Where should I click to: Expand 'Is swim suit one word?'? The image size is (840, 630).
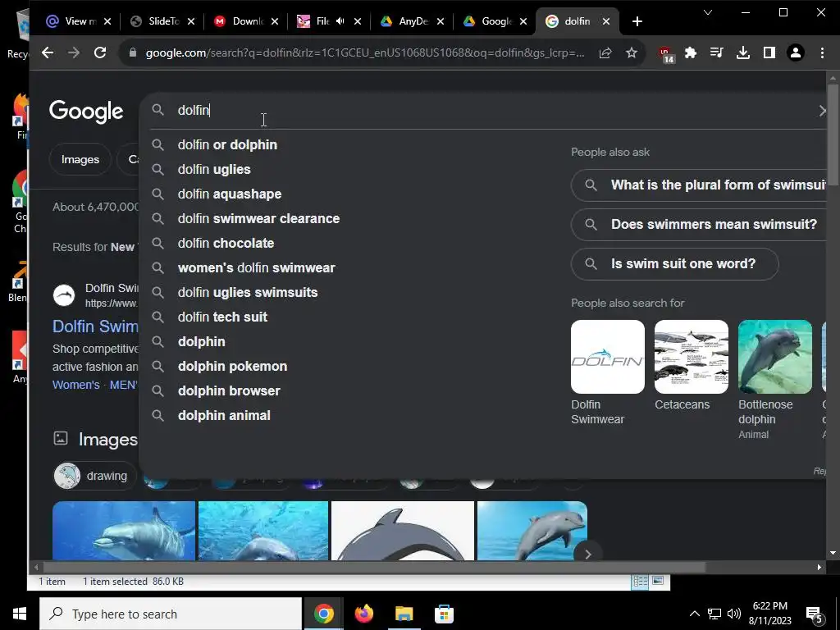675,264
